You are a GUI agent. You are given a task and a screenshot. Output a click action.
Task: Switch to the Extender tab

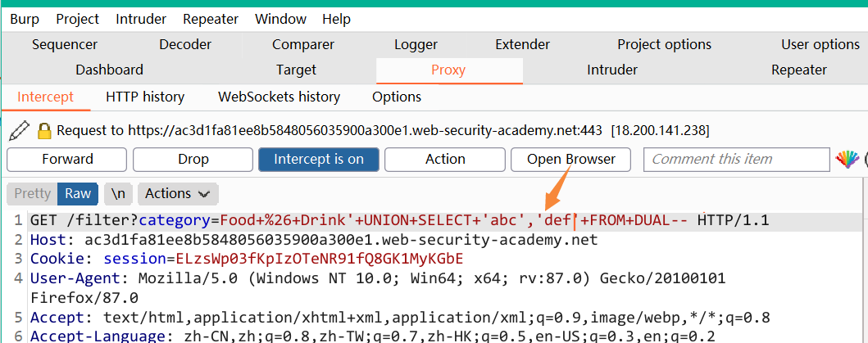pos(523,44)
